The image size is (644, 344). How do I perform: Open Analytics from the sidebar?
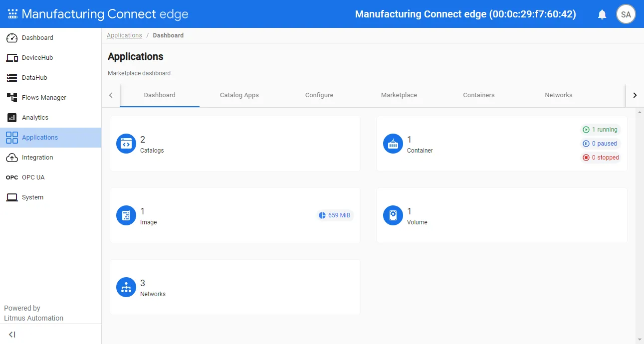[x=50, y=118]
